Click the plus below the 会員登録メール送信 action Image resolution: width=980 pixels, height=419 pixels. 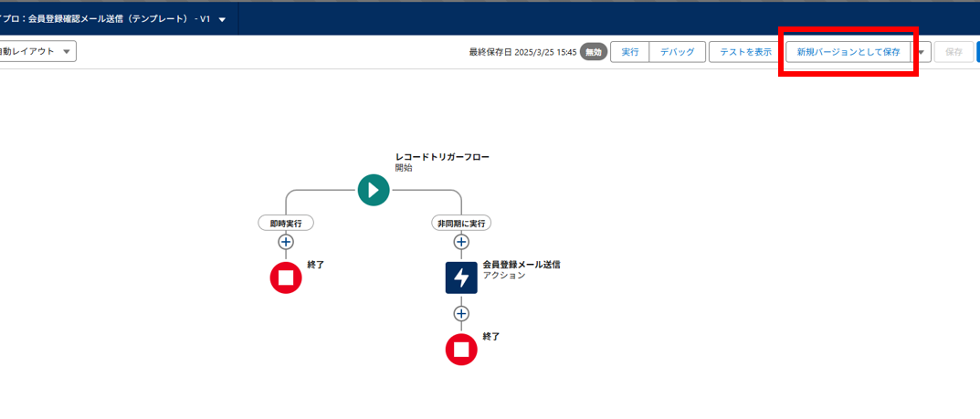(x=461, y=313)
